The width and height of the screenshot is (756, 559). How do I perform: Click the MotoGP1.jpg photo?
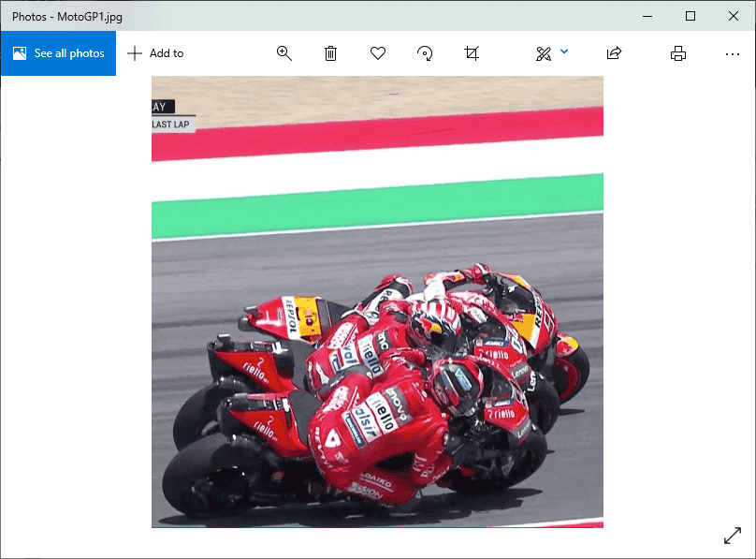pyautogui.click(x=377, y=302)
